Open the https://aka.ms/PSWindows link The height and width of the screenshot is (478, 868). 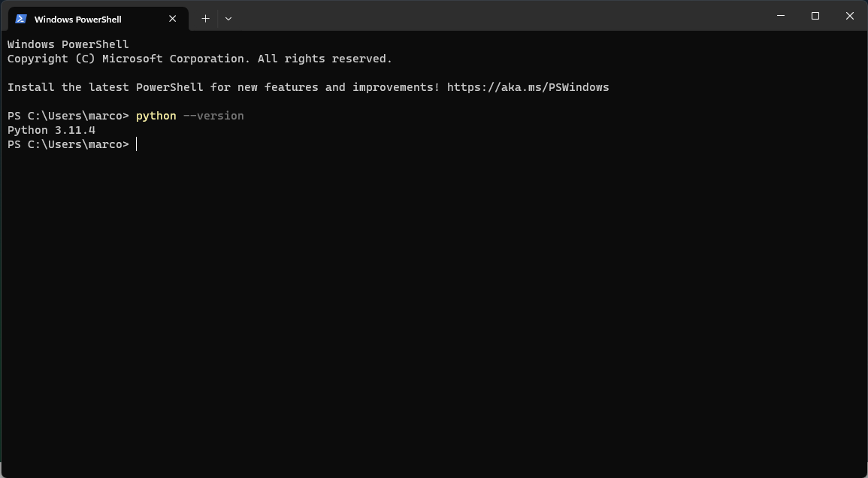tap(528, 87)
